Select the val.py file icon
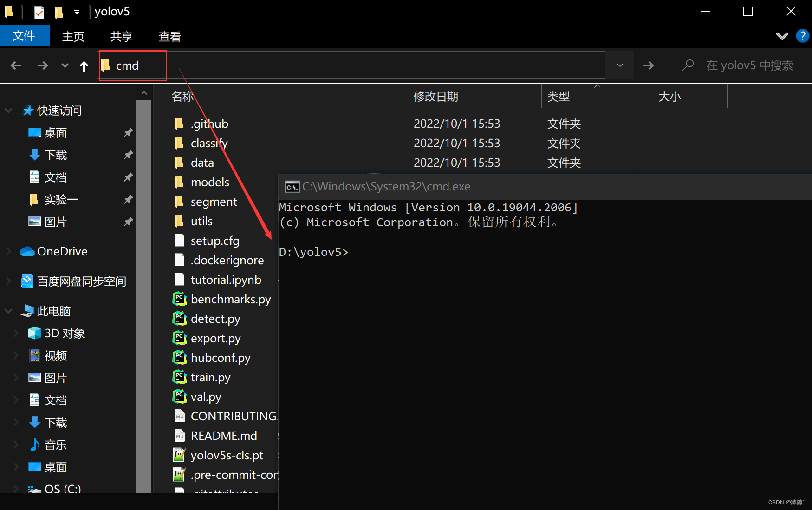The height and width of the screenshot is (510, 812). pos(180,397)
